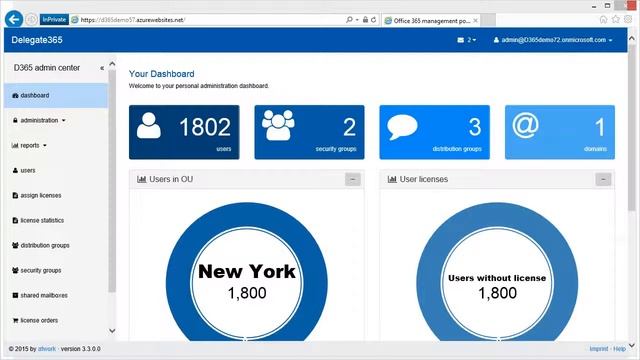
Task: Click sidebar scroll up arrow
Action: pos(112,64)
